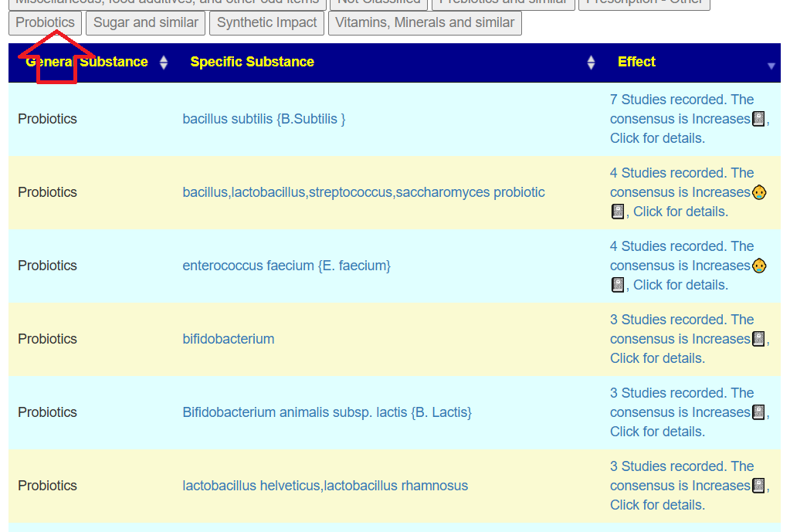The width and height of the screenshot is (790, 532).
Task: Sort table using Specific Substance sort arrows
Action: pyautogui.click(x=591, y=63)
